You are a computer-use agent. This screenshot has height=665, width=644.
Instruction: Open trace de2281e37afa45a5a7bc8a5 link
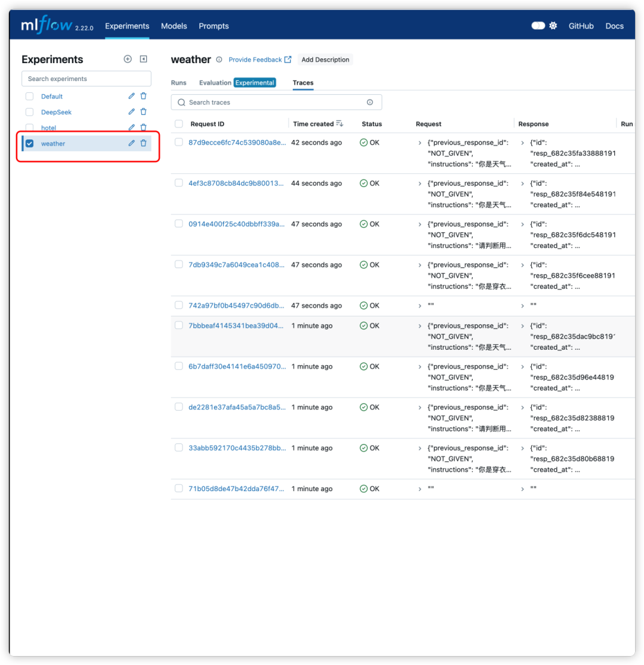pyautogui.click(x=237, y=407)
